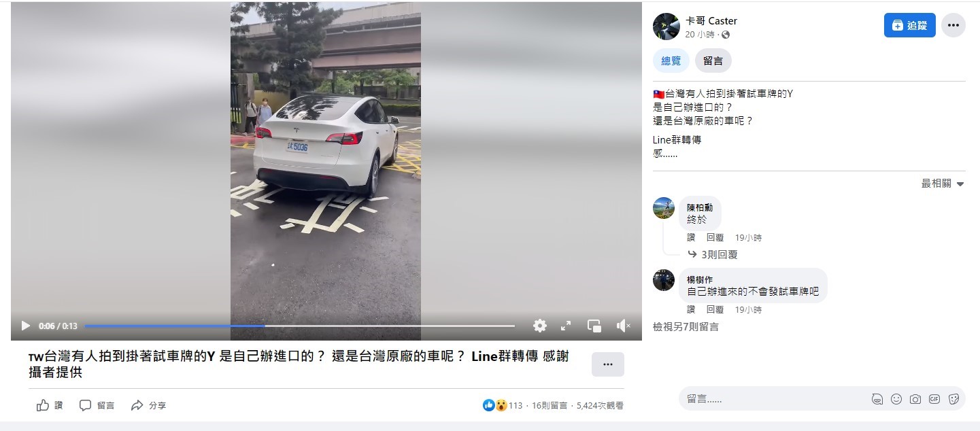Open avatar sticker icon in comment box
Image resolution: width=980 pixels, height=431 pixels.
[x=877, y=399]
